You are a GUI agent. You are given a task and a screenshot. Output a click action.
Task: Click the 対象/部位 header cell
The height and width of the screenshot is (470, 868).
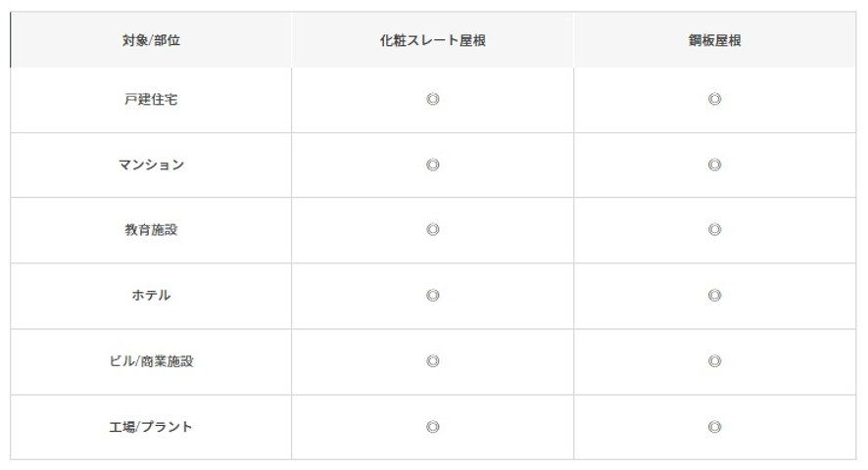[151, 40]
